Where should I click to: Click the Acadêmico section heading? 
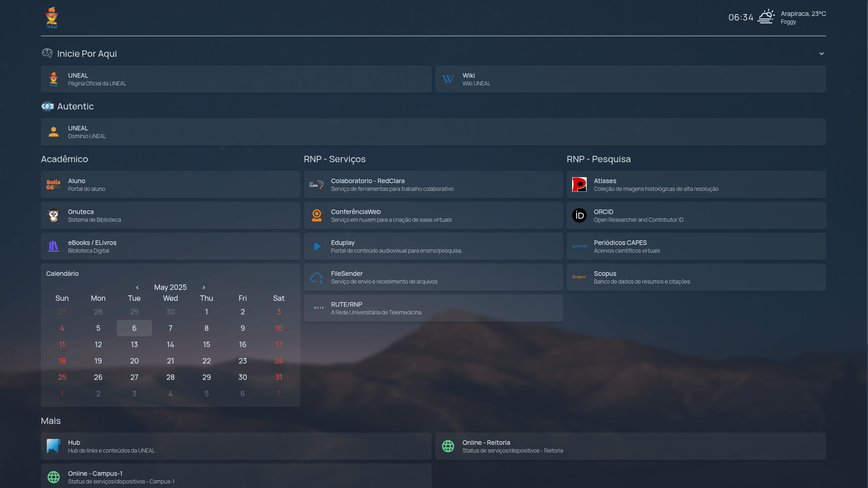pyautogui.click(x=65, y=159)
